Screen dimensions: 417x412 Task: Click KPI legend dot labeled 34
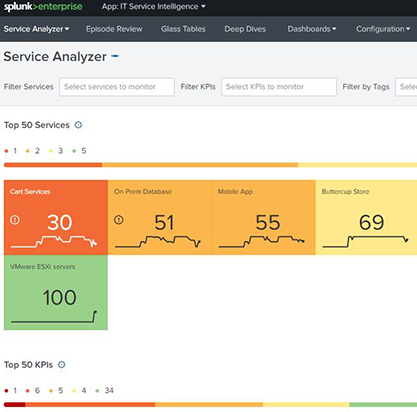(x=97, y=391)
